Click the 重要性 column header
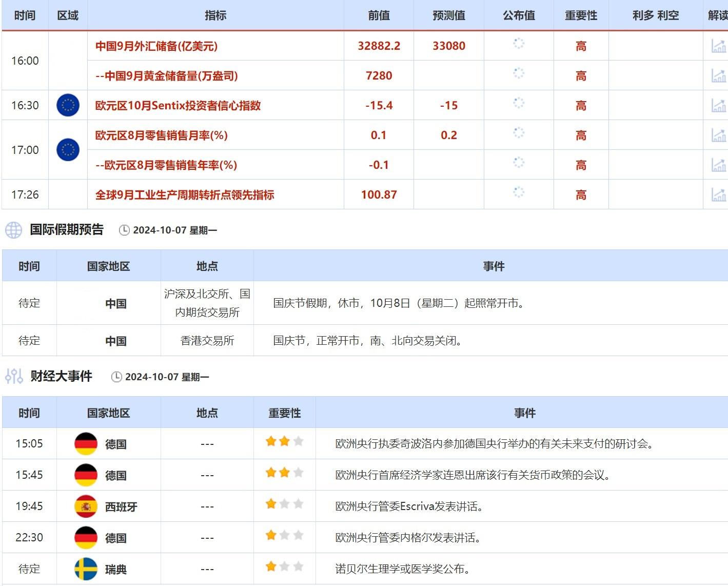The height and width of the screenshot is (586, 728). pos(581,15)
